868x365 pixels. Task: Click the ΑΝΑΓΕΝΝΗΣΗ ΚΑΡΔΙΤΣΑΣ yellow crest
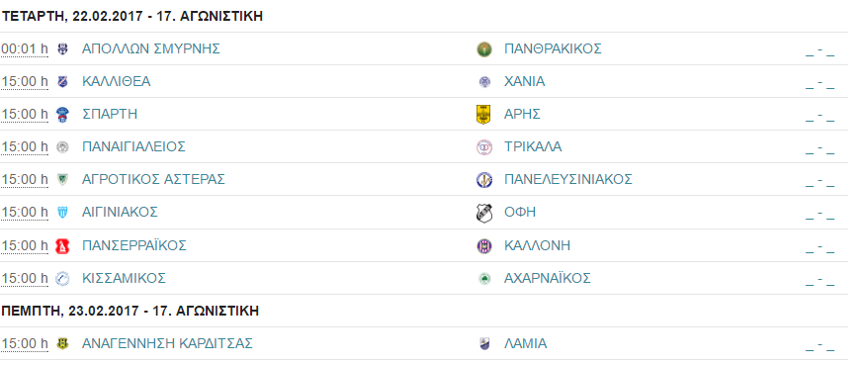62,344
